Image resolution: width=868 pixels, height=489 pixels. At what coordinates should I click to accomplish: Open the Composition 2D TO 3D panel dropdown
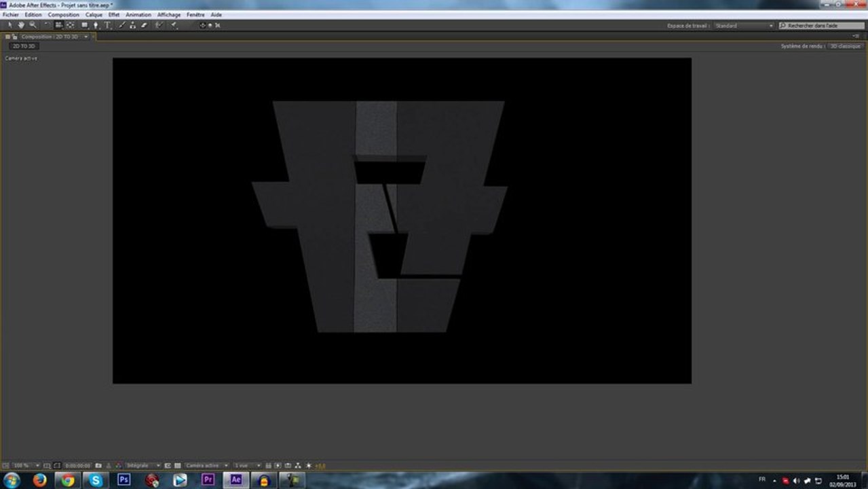tap(86, 37)
